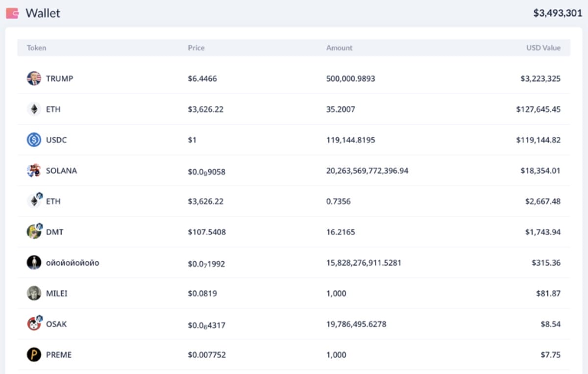Screen dimensions: 588x374
Task: Open the SOLANA token name link
Action: coord(61,171)
